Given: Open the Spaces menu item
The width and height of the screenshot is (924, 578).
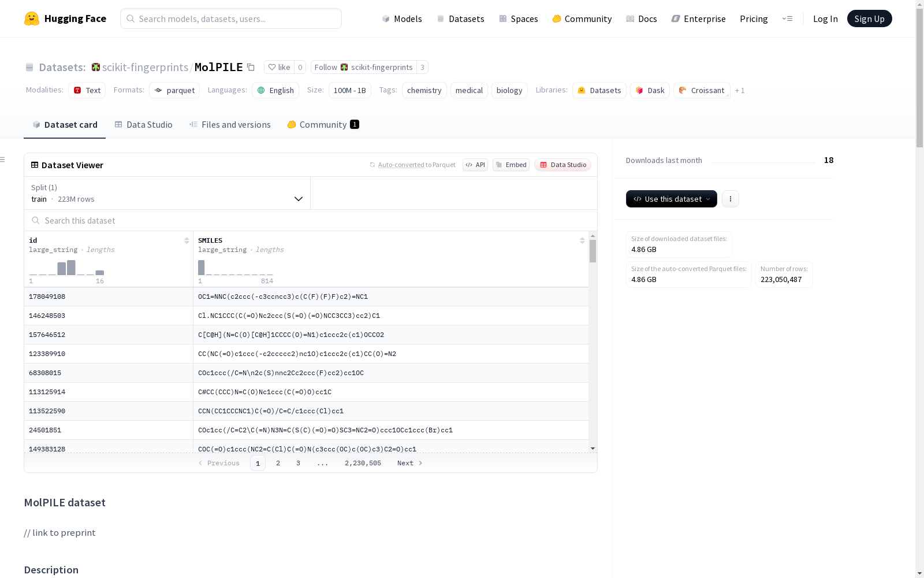Looking at the screenshot, I should tap(518, 18).
